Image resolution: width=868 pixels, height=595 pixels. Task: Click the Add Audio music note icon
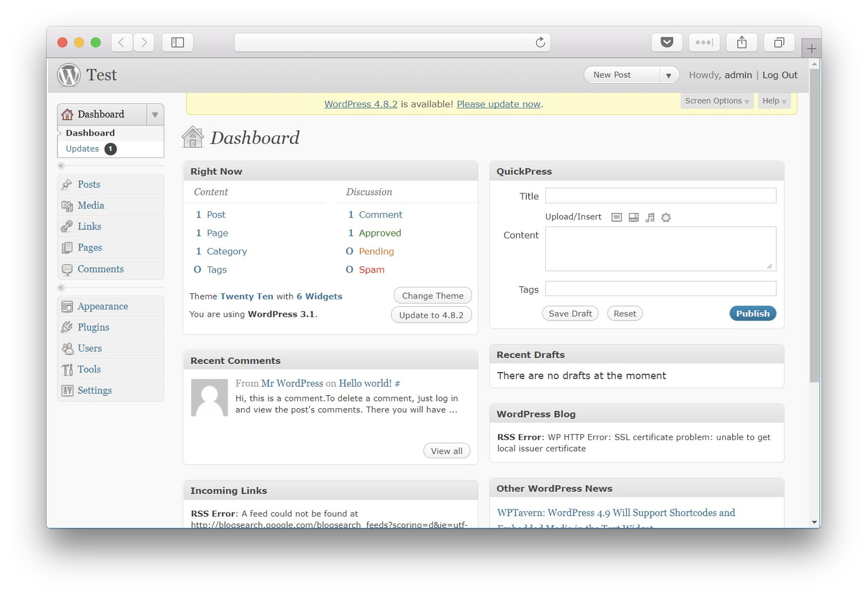click(x=650, y=217)
